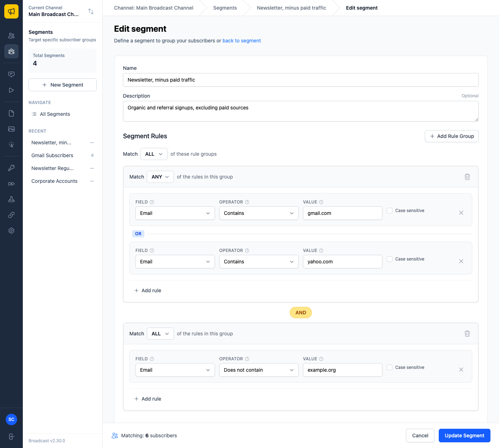Click the help icon beside FIELD in the gmail.com rule
This screenshot has height=448, width=499.
pos(152,202)
